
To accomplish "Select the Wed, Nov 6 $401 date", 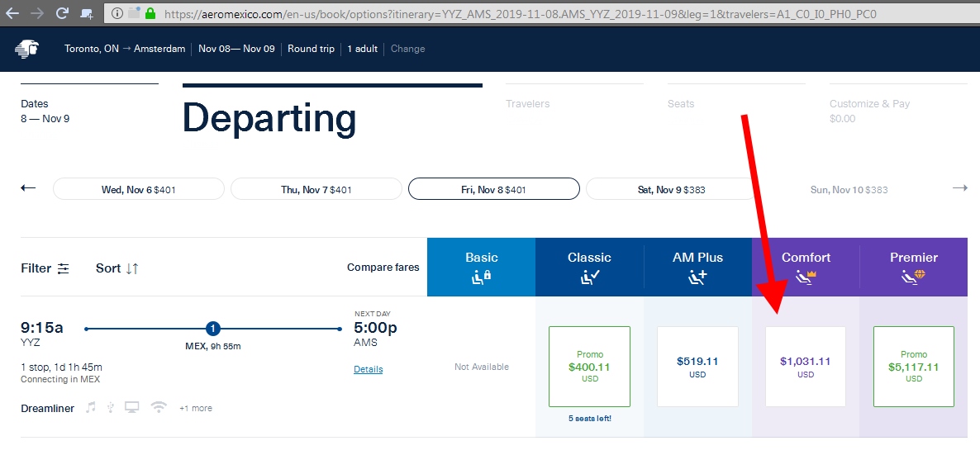I will (x=139, y=189).
